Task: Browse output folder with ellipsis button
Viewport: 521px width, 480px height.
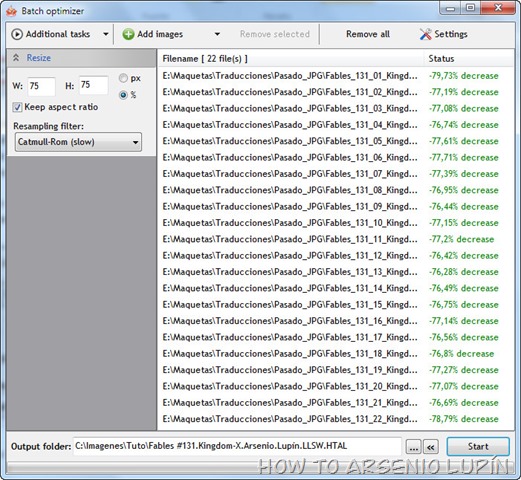Action: click(413, 447)
